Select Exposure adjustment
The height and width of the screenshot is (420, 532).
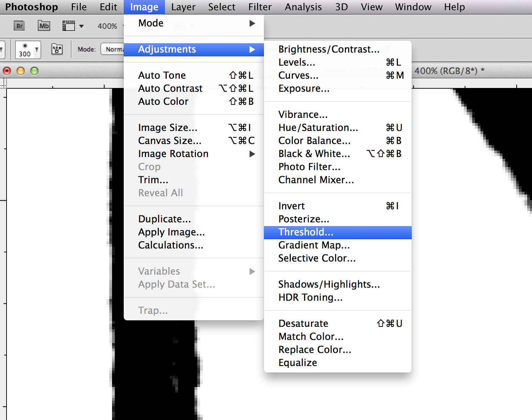(x=338, y=88)
